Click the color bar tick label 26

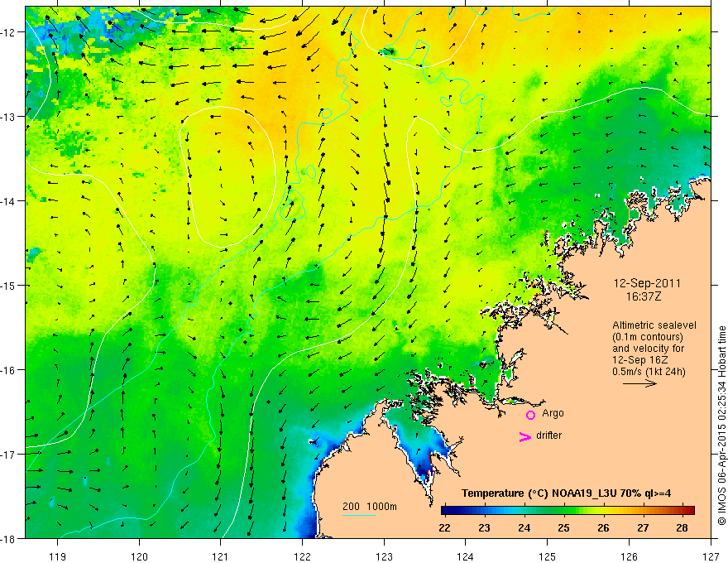click(603, 528)
